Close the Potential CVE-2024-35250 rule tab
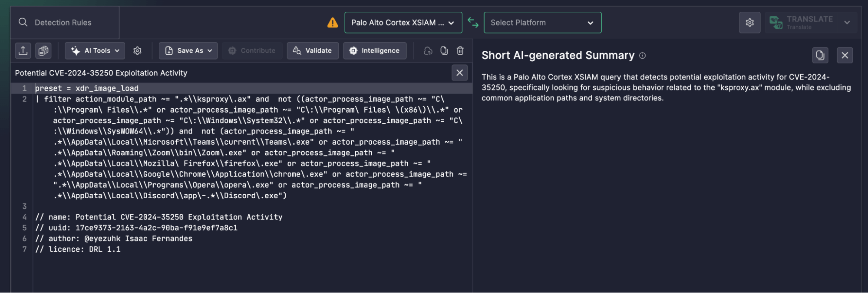868x293 pixels. pos(460,73)
